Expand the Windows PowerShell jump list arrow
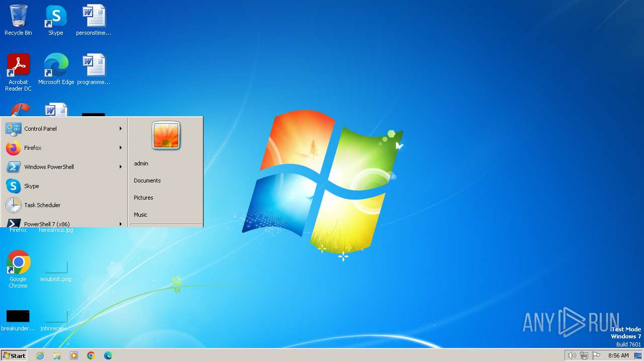Screen dimensions: 644x362 pos(121,167)
